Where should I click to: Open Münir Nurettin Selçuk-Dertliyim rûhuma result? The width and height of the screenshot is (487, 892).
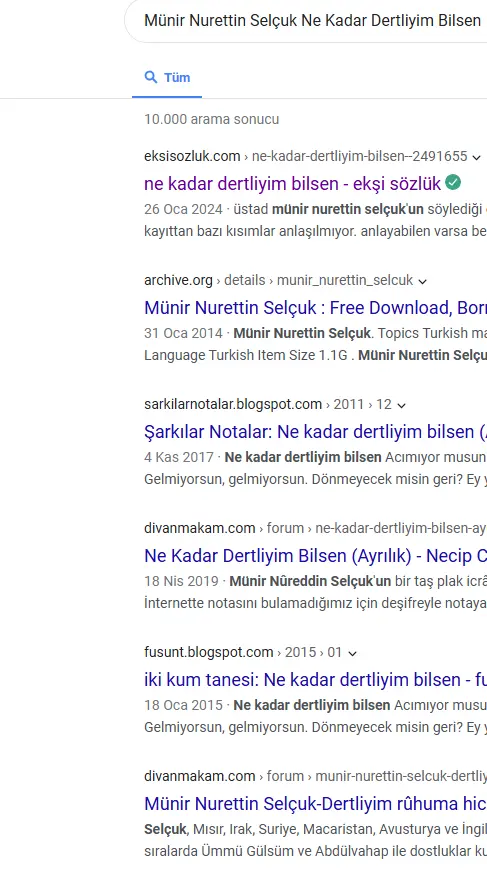pyautogui.click(x=315, y=804)
